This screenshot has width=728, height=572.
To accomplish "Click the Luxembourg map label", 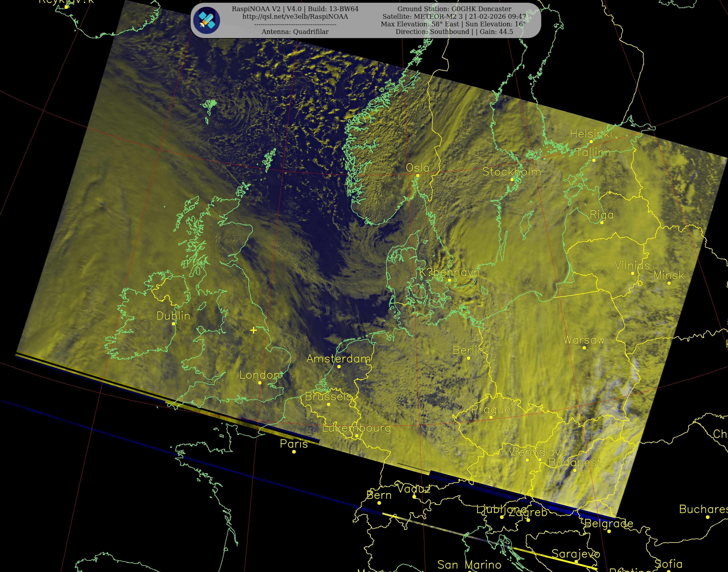I will point(356,428).
